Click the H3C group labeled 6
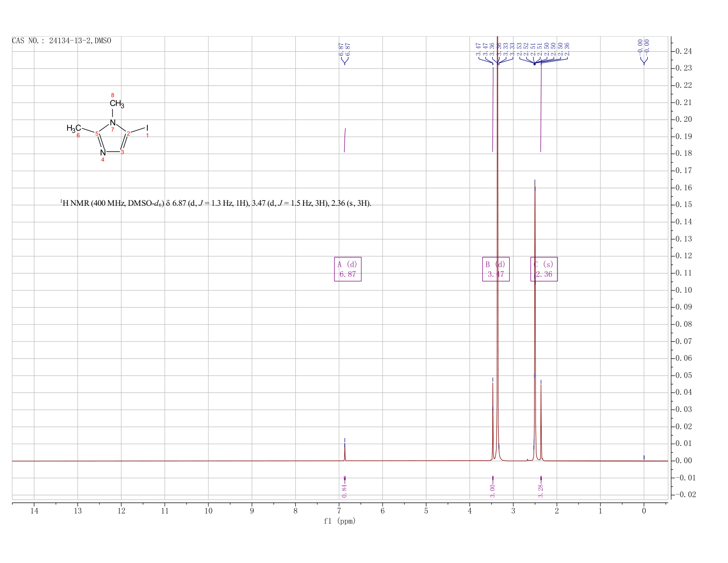 pyautogui.click(x=74, y=128)
